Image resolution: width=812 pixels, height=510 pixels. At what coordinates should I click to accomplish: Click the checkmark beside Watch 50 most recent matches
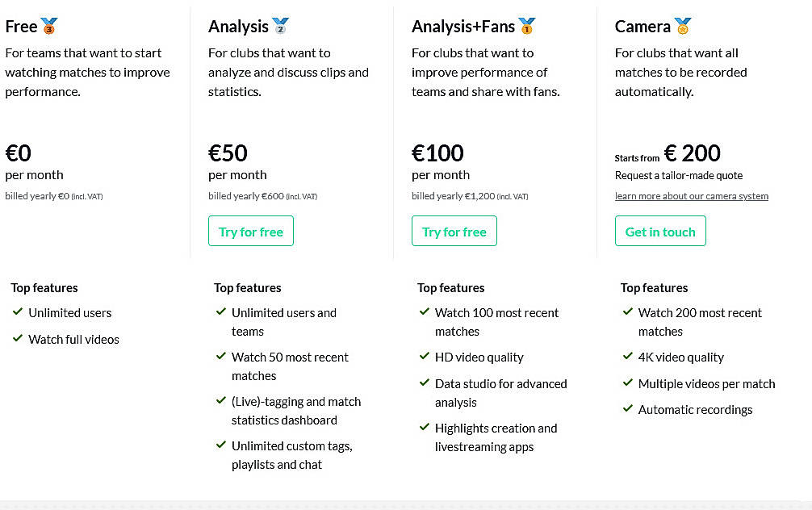(x=221, y=356)
